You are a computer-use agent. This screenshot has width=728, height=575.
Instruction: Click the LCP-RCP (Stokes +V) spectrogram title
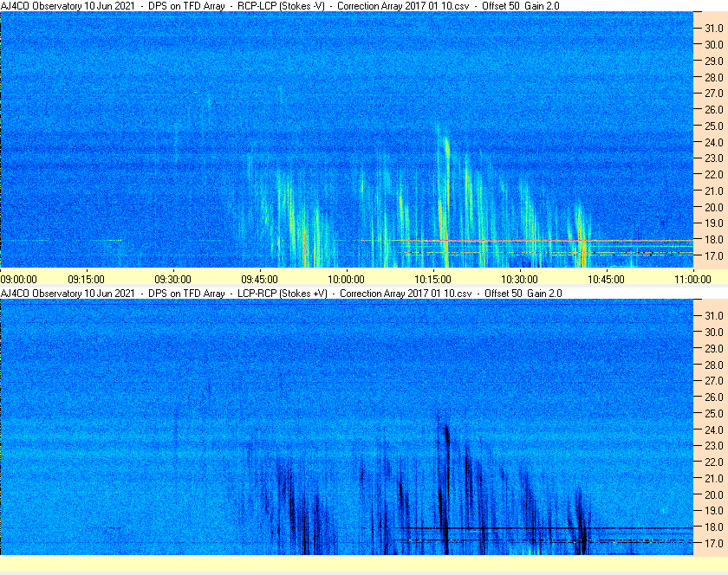point(282,294)
